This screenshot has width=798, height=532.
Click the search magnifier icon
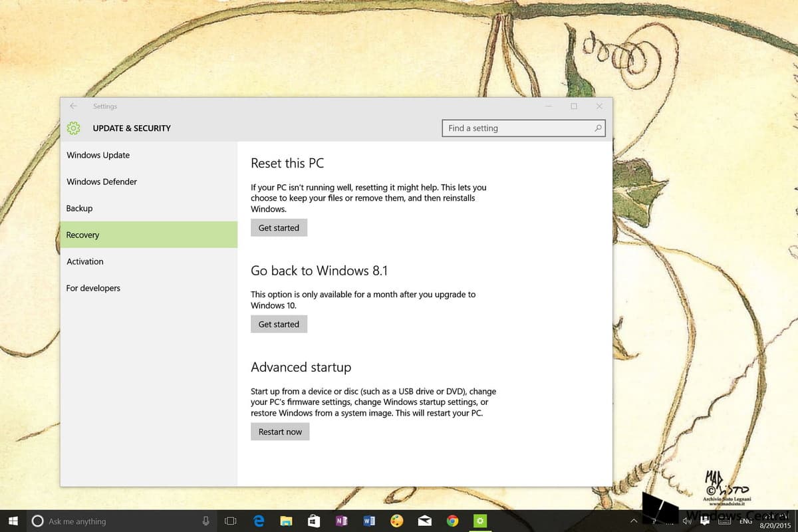point(597,128)
